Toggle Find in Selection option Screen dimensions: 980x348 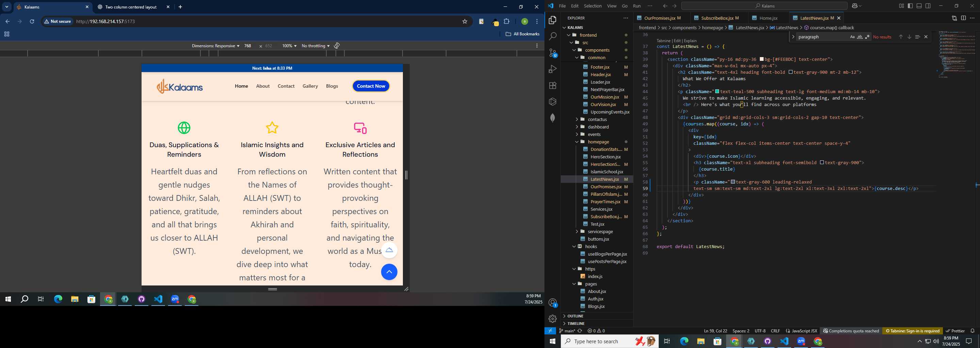click(x=917, y=37)
